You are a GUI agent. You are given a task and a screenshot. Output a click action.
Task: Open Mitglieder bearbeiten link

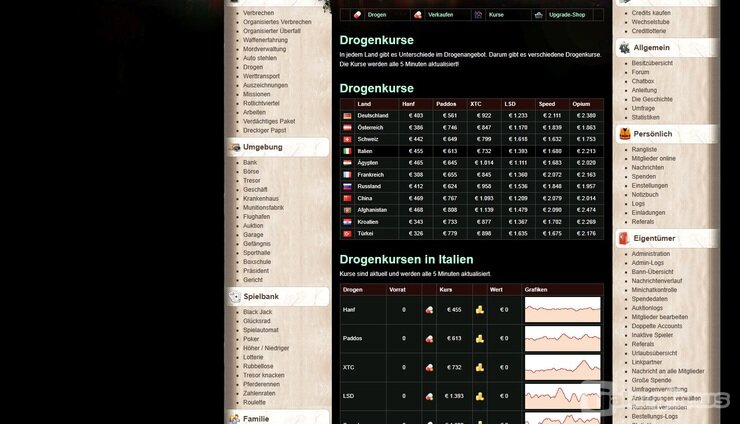(660, 317)
